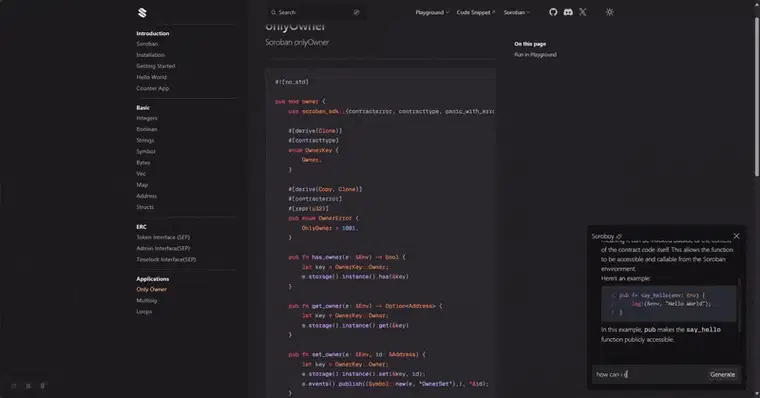Open Token Interface (SEP) under ERC
The width and height of the screenshot is (760, 398).
[163, 237]
